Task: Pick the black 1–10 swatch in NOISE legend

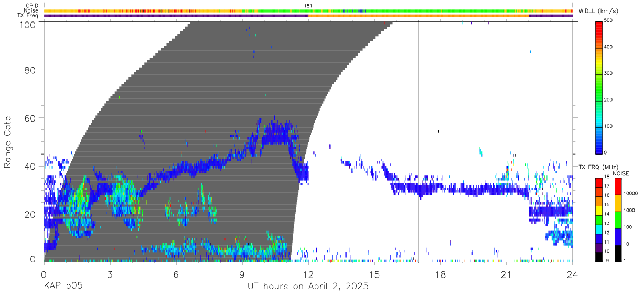Action: tap(618, 253)
